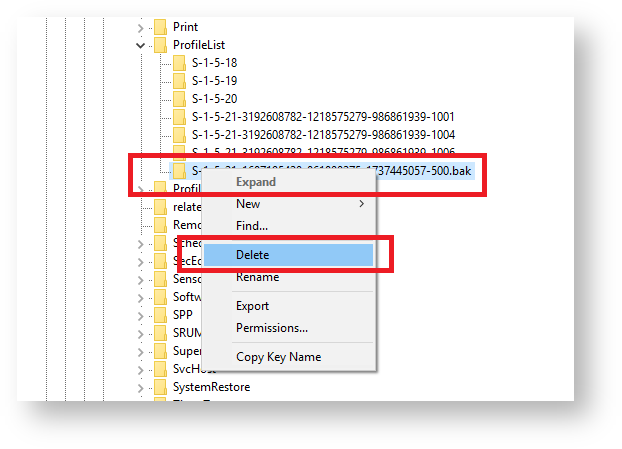Open the New submenu arrow
The image size is (622, 449).
361,204
